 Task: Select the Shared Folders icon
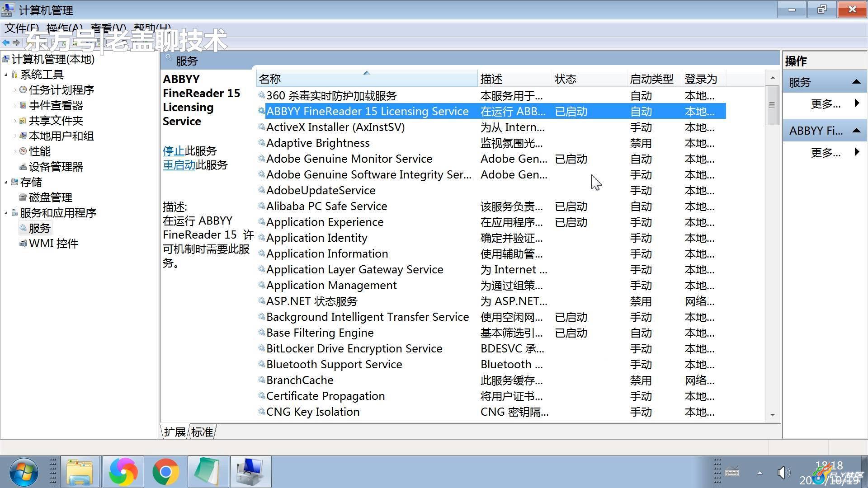pos(23,121)
